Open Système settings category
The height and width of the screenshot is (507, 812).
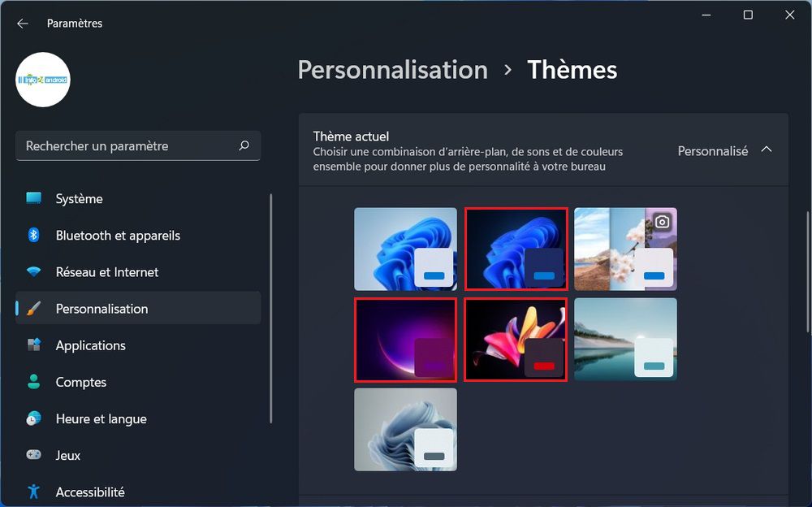click(x=138, y=198)
